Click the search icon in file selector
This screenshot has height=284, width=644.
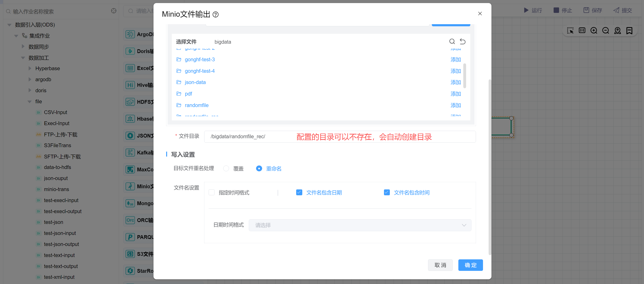tap(452, 42)
